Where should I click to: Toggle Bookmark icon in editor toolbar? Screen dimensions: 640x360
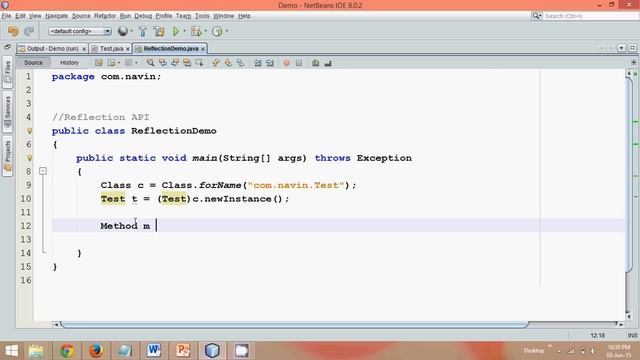click(240, 63)
